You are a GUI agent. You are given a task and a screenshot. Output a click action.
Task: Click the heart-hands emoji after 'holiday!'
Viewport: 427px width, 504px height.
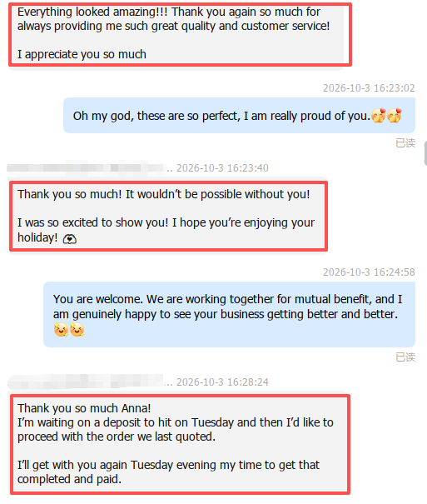[x=69, y=239]
